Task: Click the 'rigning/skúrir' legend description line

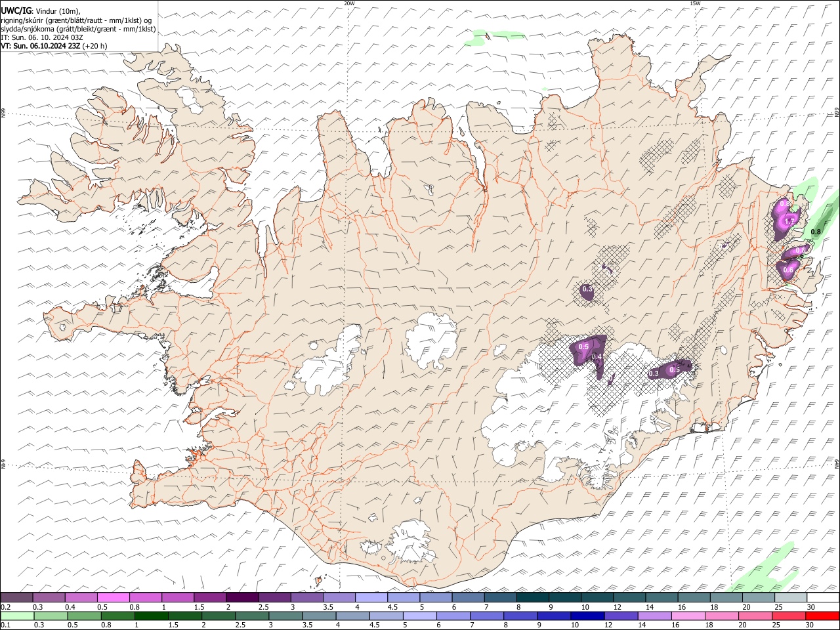Action: [76, 20]
